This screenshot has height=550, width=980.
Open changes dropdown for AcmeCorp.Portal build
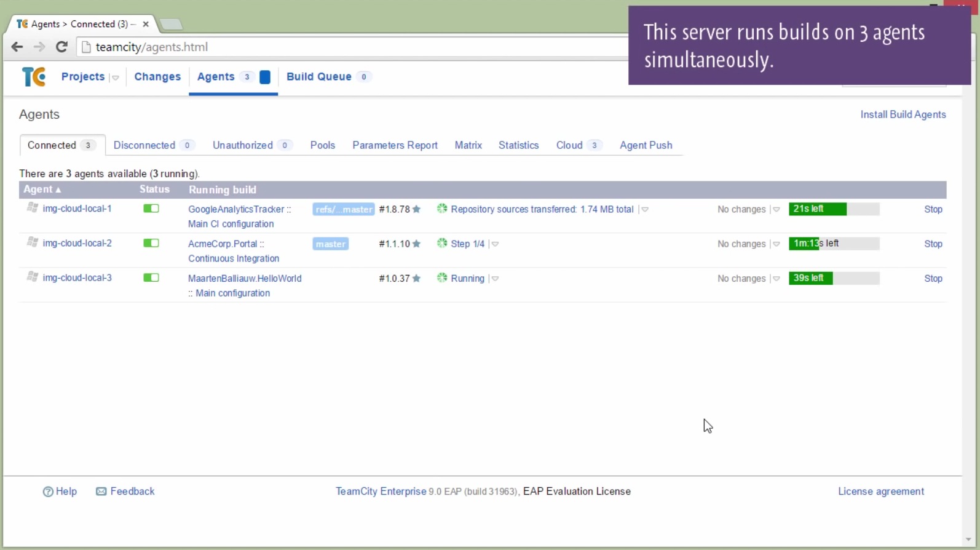(776, 244)
